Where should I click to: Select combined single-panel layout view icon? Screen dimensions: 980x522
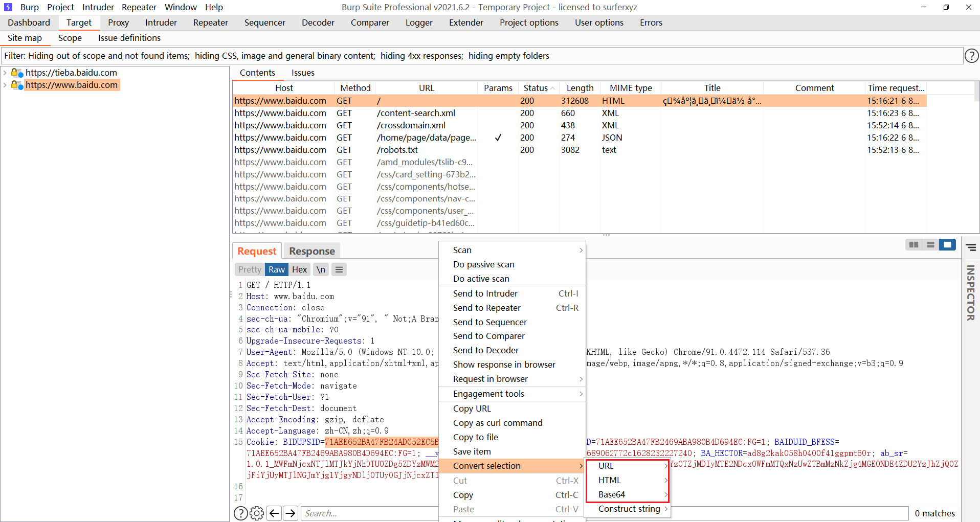[x=947, y=245]
